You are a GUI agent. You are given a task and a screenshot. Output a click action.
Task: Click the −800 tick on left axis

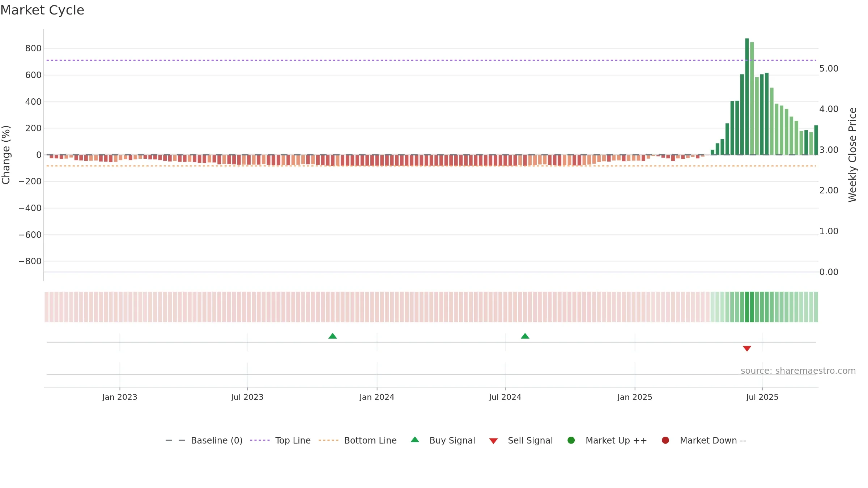click(x=30, y=261)
